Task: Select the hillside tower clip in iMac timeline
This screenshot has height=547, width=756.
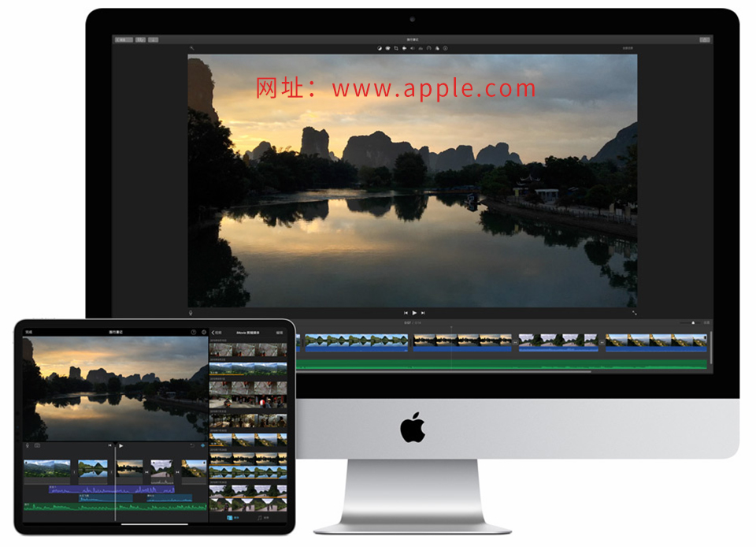Action: pyautogui.click(x=656, y=343)
